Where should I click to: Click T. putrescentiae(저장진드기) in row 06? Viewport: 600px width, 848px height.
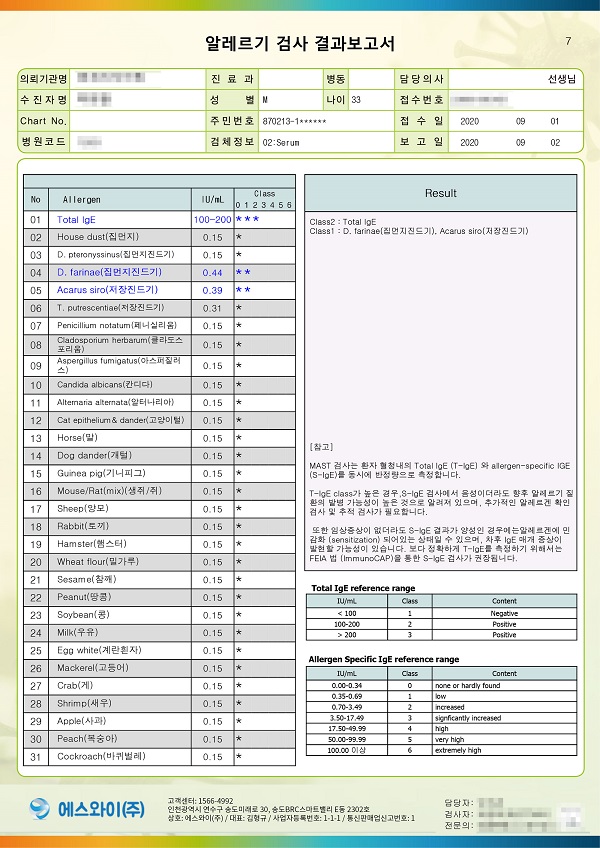[x=111, y=308]
